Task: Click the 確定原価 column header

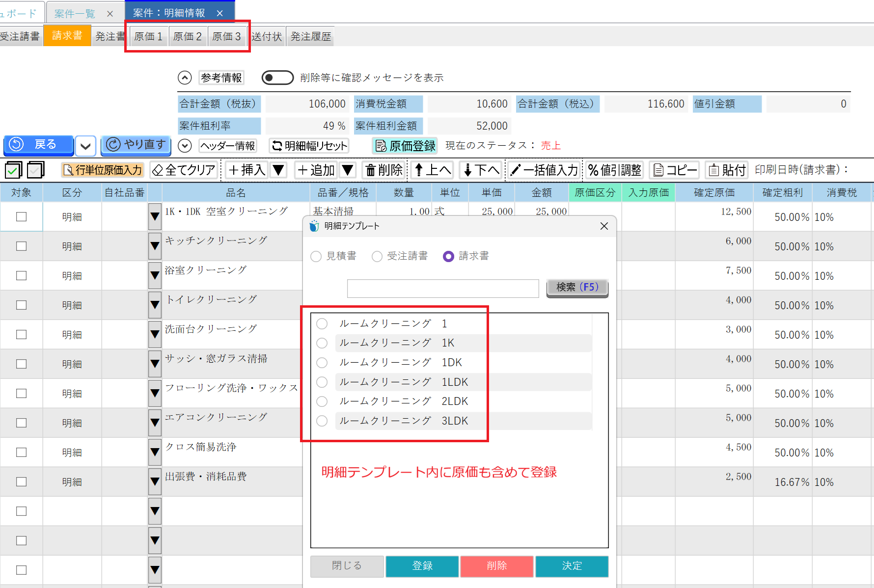Action: pos(714,192)
